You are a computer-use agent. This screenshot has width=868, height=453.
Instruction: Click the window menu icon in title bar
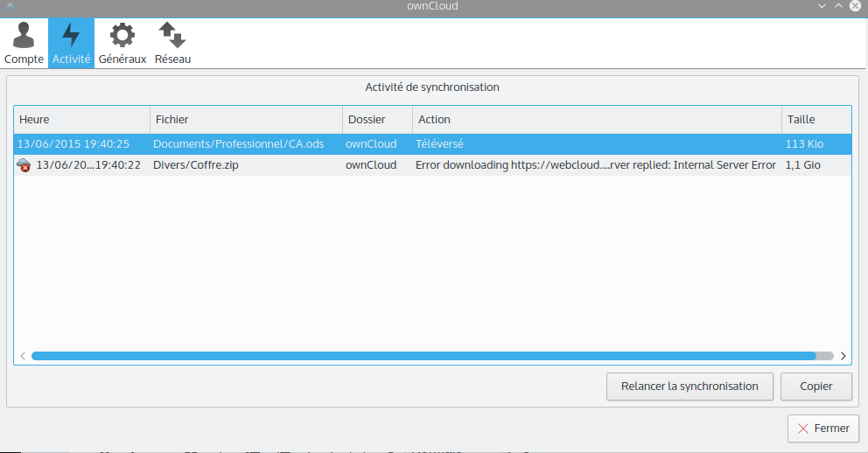click(x=11, y=7)
